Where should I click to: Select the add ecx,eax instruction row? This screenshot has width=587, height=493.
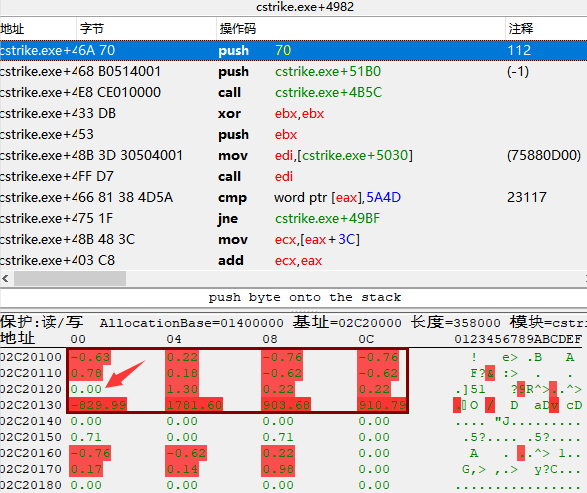[294, 260]
